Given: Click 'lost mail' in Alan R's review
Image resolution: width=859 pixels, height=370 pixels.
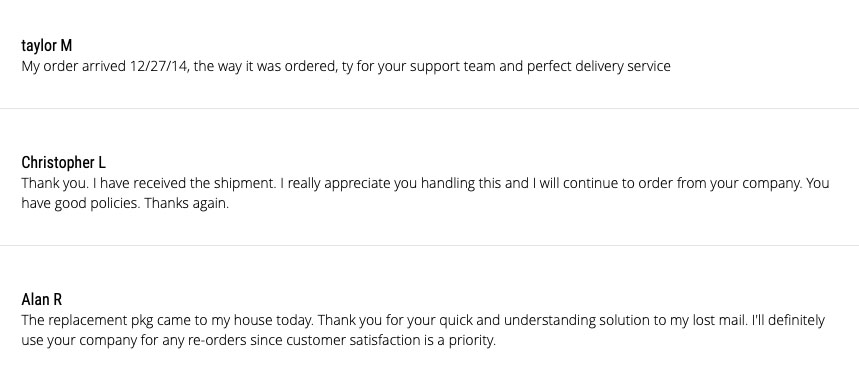Looking at the screenshot, I should (718, 320).
